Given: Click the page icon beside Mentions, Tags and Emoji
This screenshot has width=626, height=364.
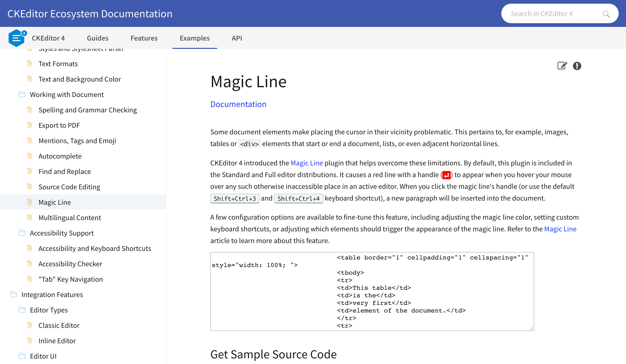Looking at the screenshot, I should pos(30,140).
